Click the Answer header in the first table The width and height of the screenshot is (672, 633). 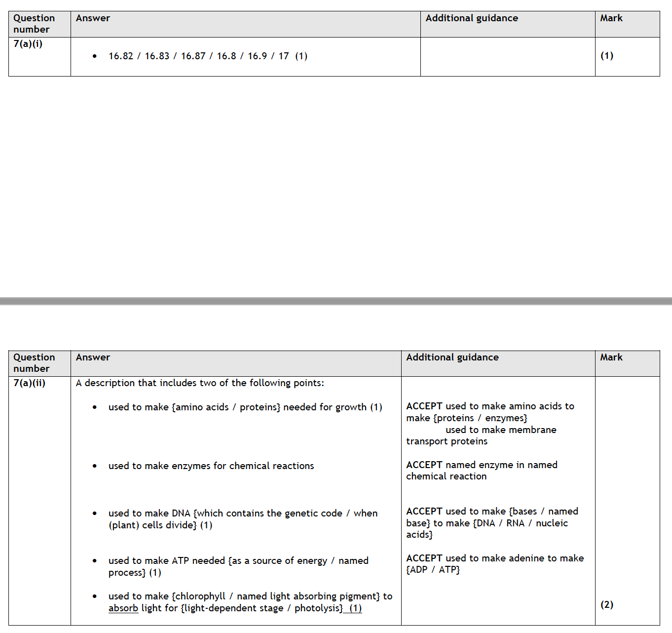[93, 18]
